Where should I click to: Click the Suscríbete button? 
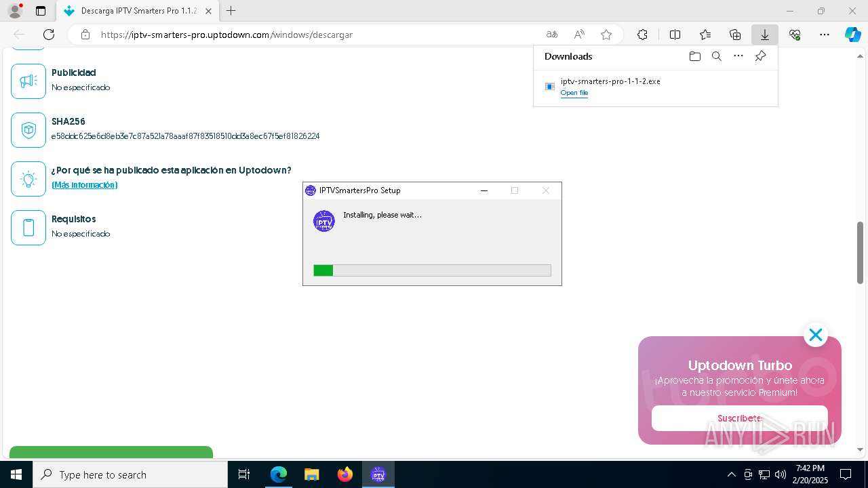click(x=740, y=418)
